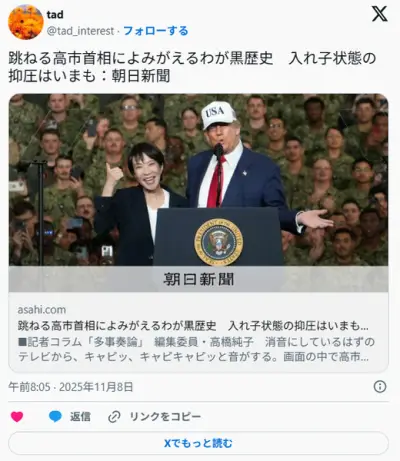The image size is (400, 461).
Task: Open the asahi.com domain link
Action: 42,310
